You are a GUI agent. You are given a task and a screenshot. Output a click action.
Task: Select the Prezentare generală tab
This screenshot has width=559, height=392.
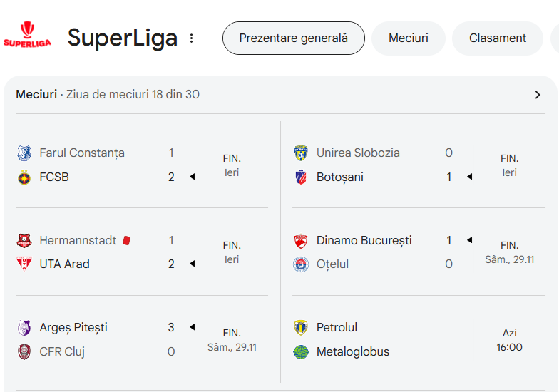[x=294, y=38]
